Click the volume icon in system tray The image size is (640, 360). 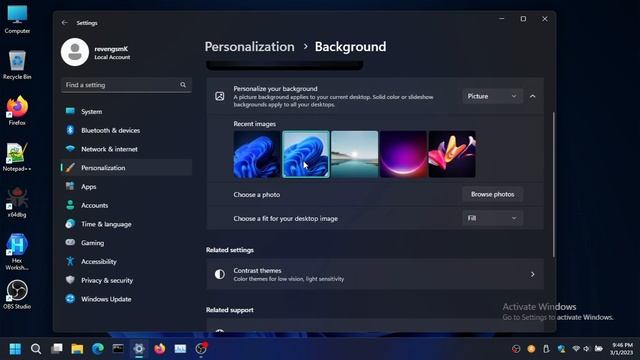[x=587, y=349]
